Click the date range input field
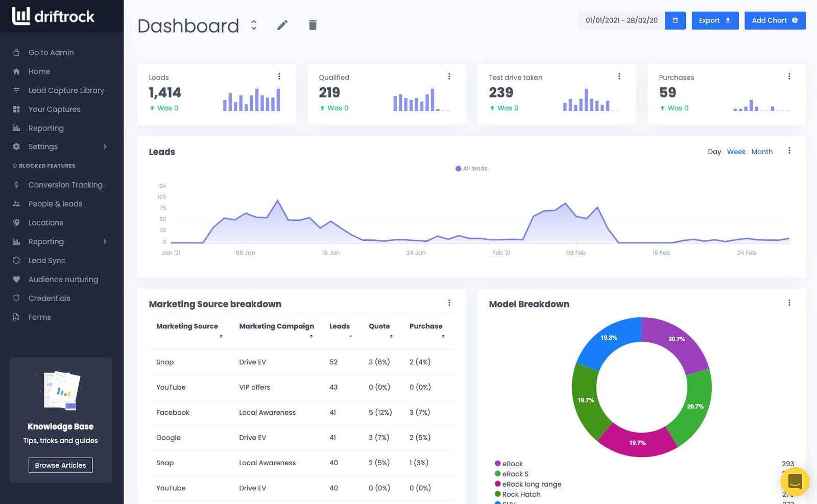 coord(621,20)
